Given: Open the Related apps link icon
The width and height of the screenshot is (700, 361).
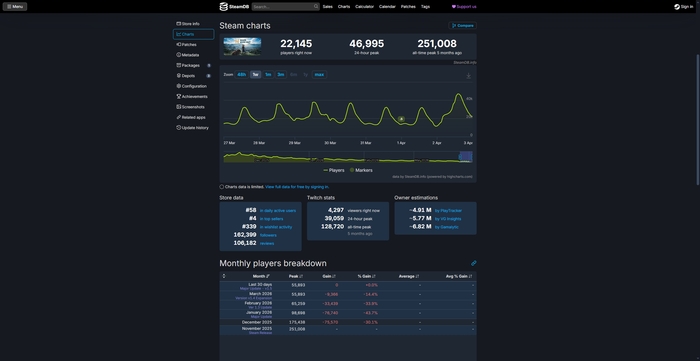Looking at the screenshot, I should 179,117.
